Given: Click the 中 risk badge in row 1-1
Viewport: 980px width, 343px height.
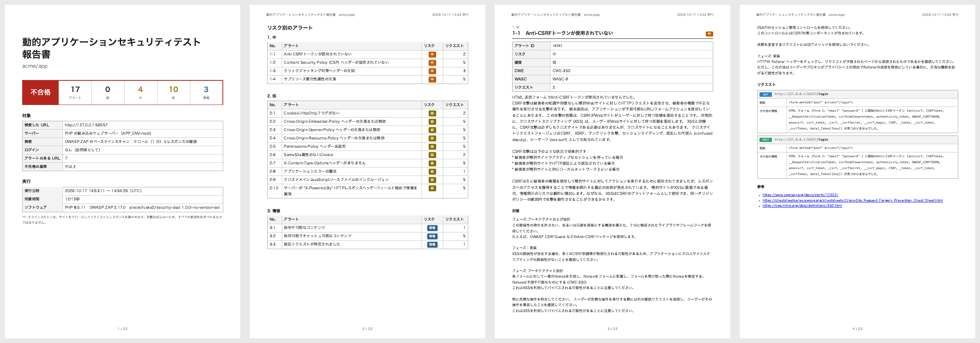Looking at the screenshot, I should 432,55.
